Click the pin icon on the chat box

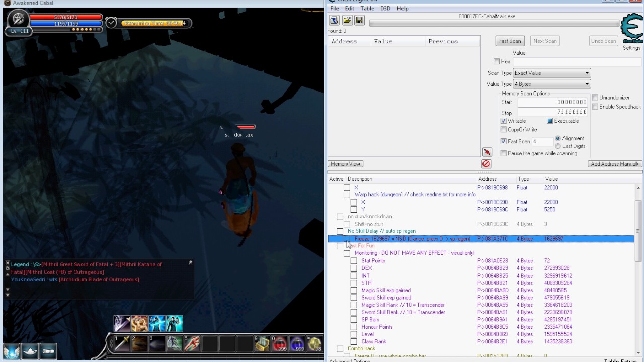tap(190, 262)
